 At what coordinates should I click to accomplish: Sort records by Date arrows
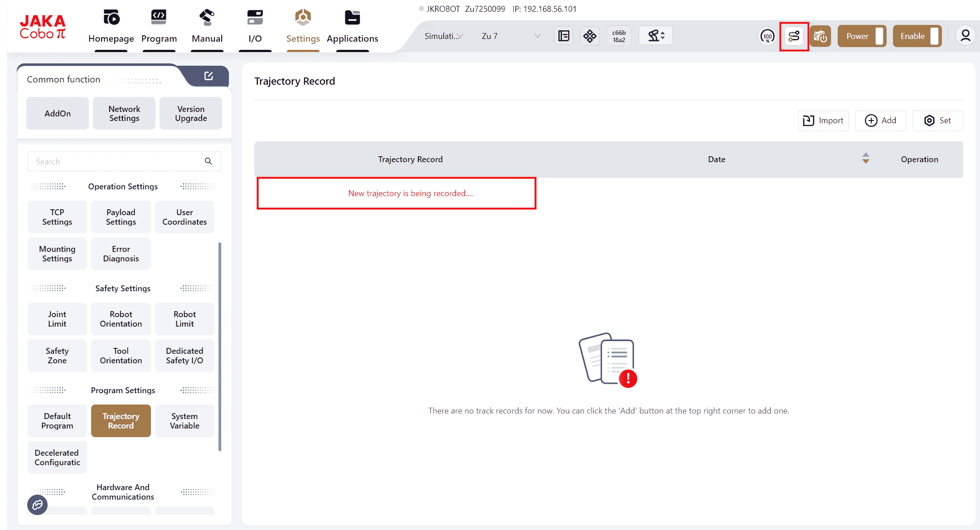click(865, 158)
